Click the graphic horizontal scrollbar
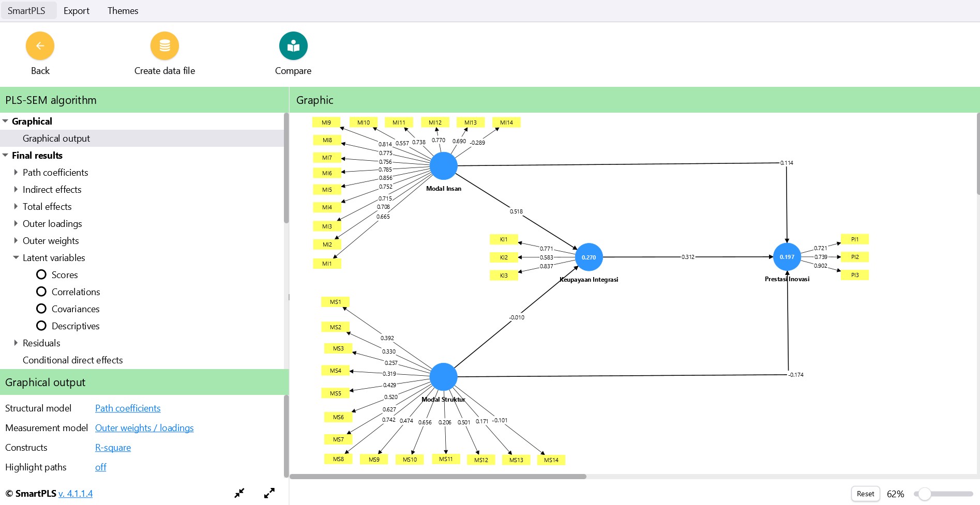 point(438,477)
